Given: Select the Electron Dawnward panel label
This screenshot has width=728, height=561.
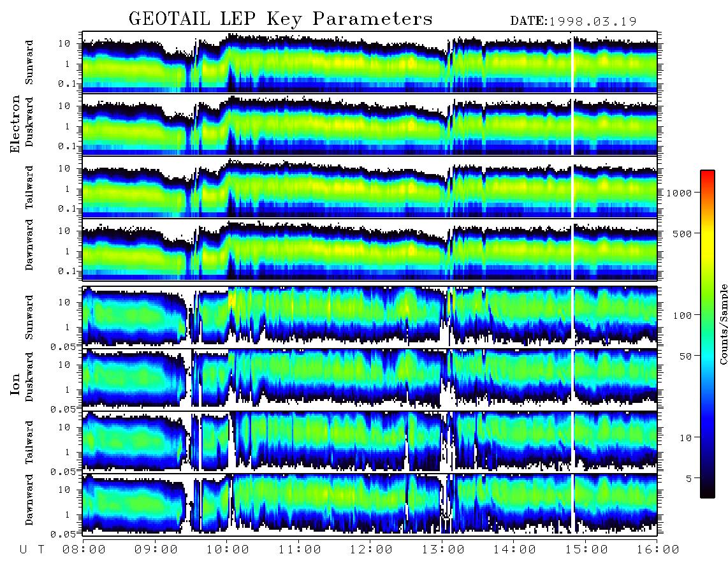Looking at the screenshot, I should coord(29,245).
